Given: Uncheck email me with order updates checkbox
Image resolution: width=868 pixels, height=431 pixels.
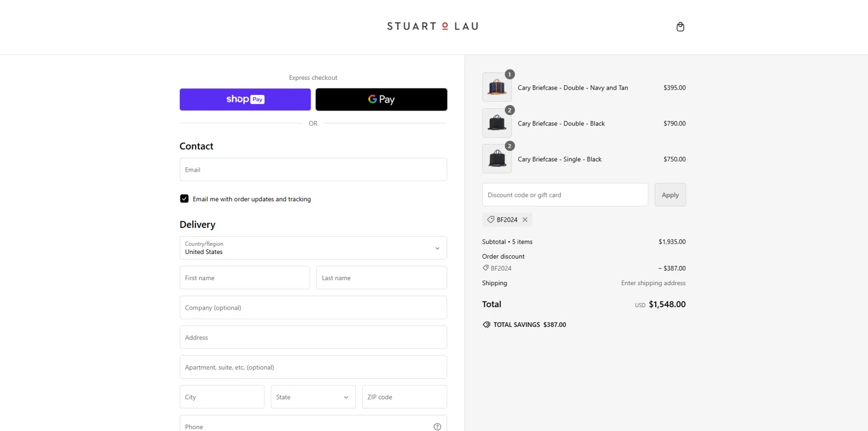Looking at the screenshot, I should pyautogui.click(x=184, y=198).
